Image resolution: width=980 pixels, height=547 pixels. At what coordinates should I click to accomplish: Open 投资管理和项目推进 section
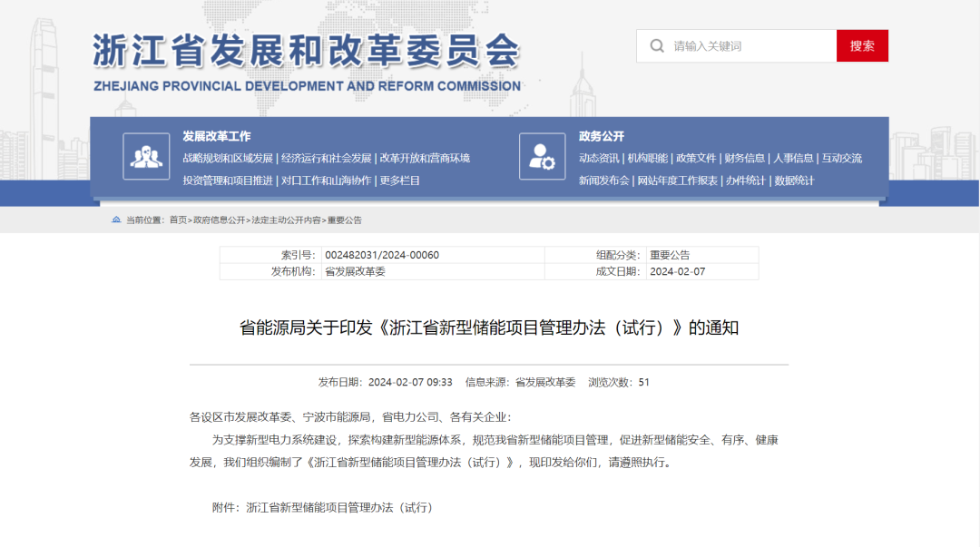point(228,181)
